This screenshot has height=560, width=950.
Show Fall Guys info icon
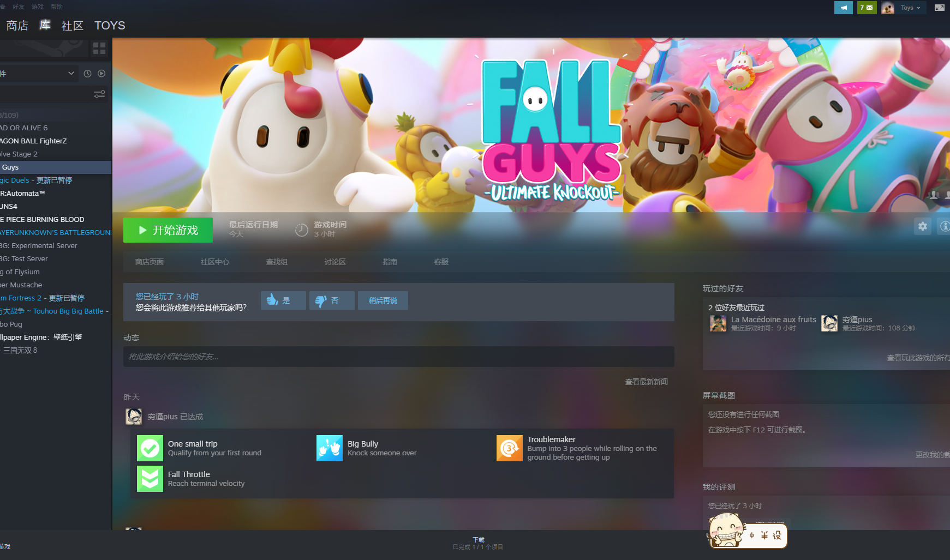[x=944, y=226]
